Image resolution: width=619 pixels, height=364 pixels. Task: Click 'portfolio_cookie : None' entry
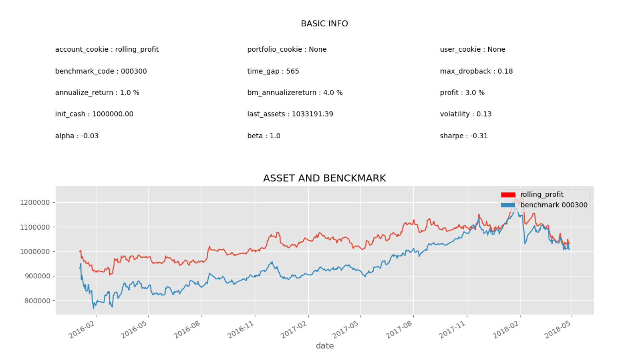coord(287,49)
